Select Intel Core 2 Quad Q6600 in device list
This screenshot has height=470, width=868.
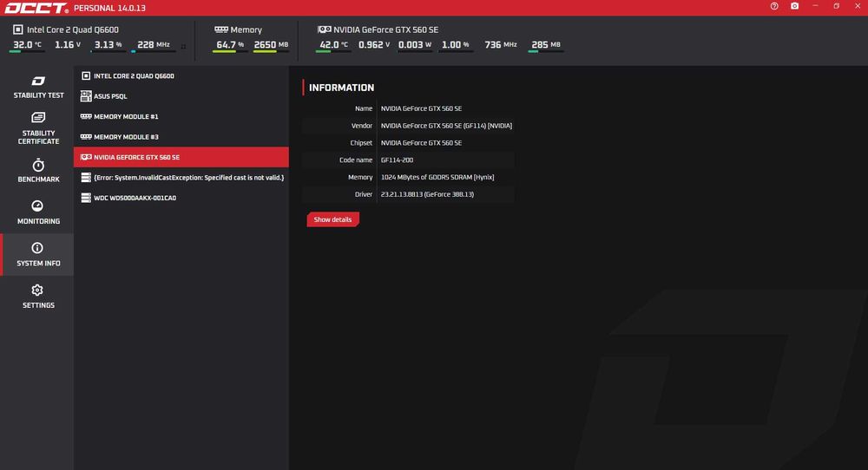click(181, 75)
